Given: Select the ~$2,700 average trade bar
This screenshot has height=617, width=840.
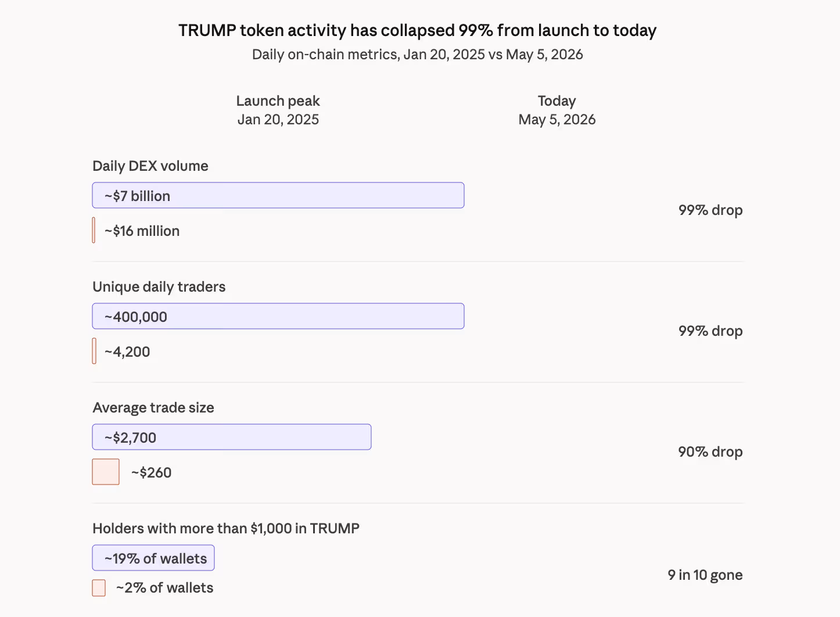Looking at the screenshot, I should [x=232, y=437].
